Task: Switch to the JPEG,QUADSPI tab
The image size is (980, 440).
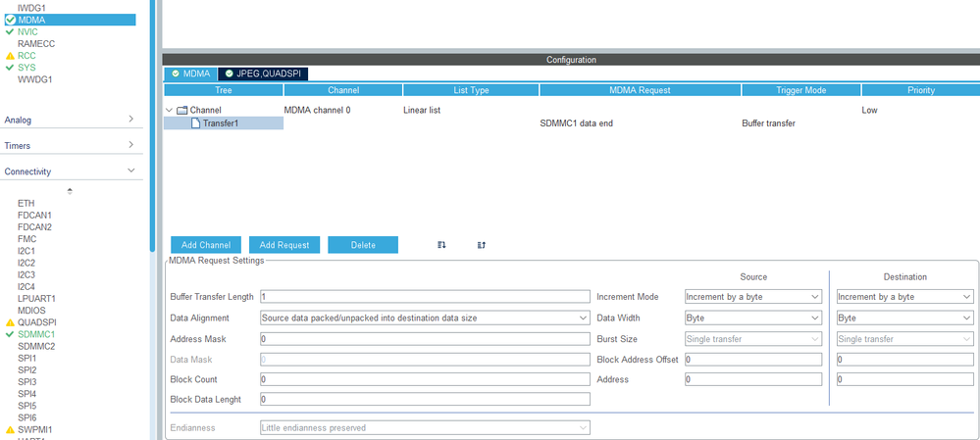Action: coord(263,73)
